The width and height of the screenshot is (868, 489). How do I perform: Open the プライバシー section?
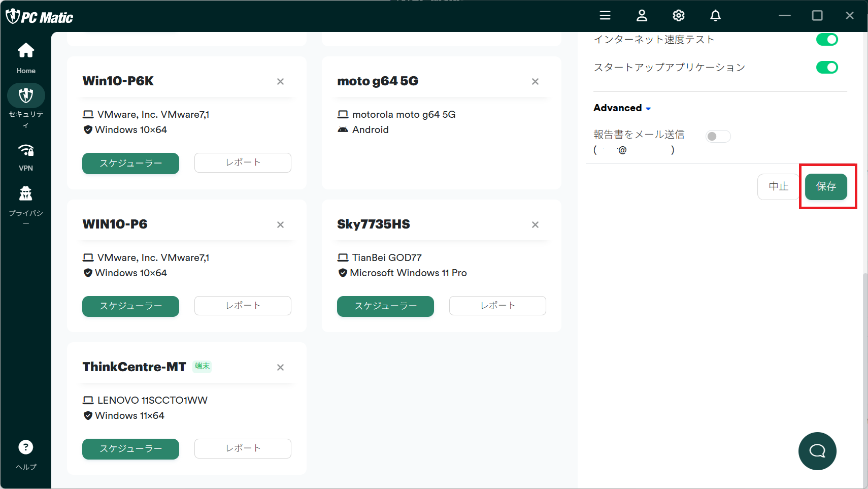point(26,206)
